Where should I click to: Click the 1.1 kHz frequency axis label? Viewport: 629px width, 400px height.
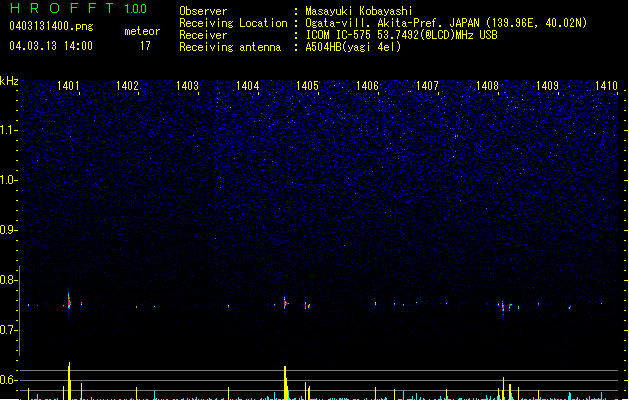pos(8,130)
